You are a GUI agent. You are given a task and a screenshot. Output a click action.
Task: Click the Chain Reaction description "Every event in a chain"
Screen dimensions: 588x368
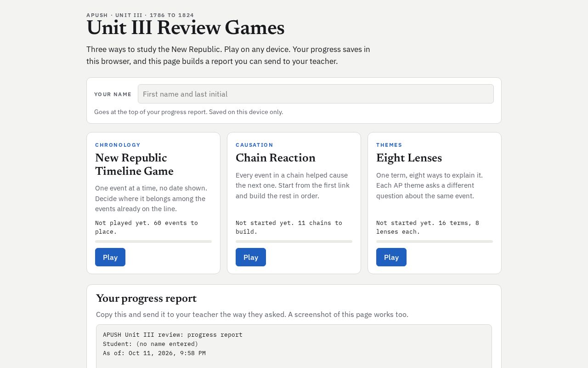click(293, 185)
